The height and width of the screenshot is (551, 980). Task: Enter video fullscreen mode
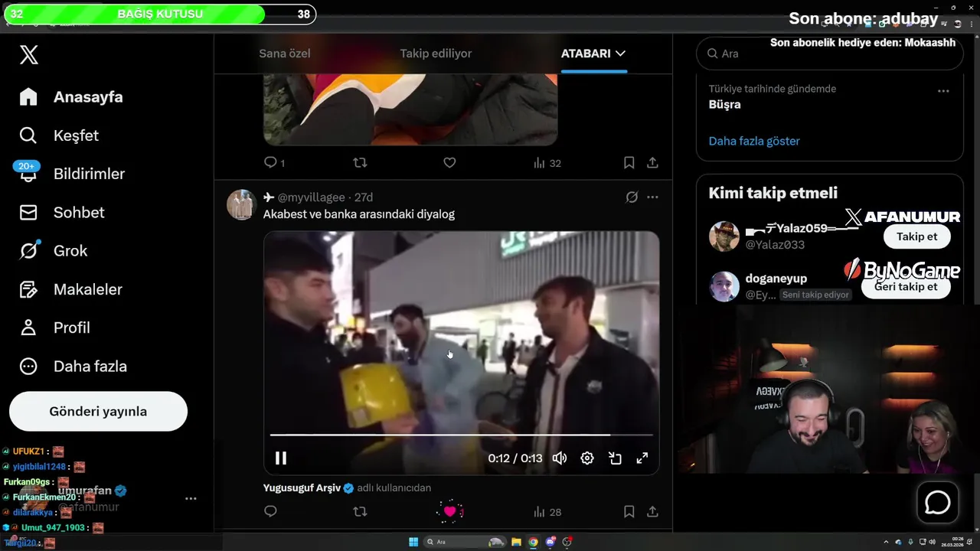[x=642, y=458]
